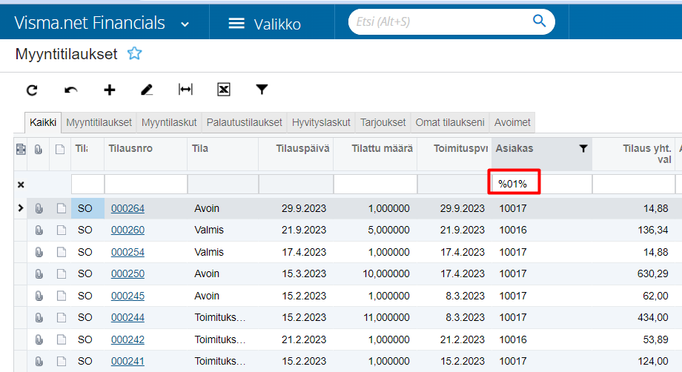Add Myyntitilaukset to favorites with the star
Image resolution: width=682 pixels, height=372 pixels.
click(134, 54)
